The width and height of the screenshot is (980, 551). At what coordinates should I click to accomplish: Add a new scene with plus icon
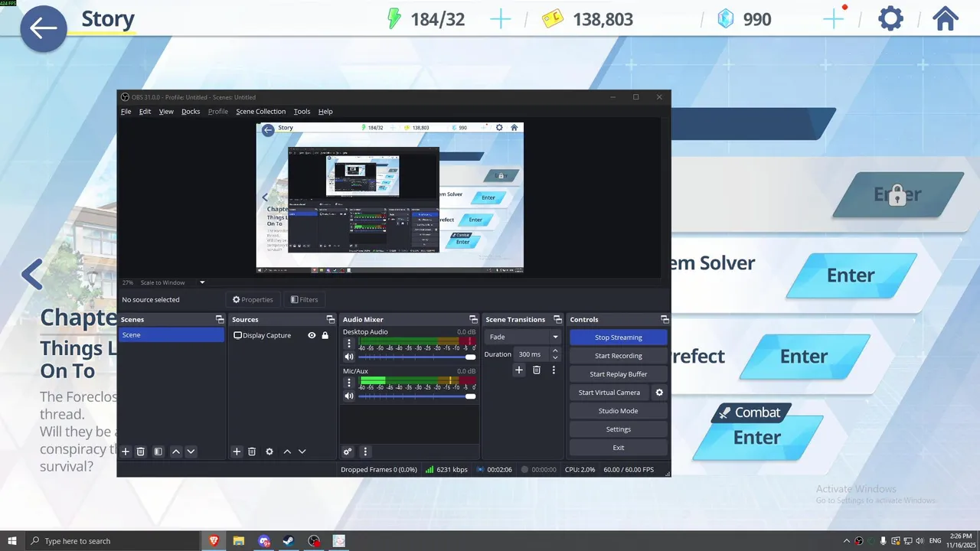click(126, 452)
